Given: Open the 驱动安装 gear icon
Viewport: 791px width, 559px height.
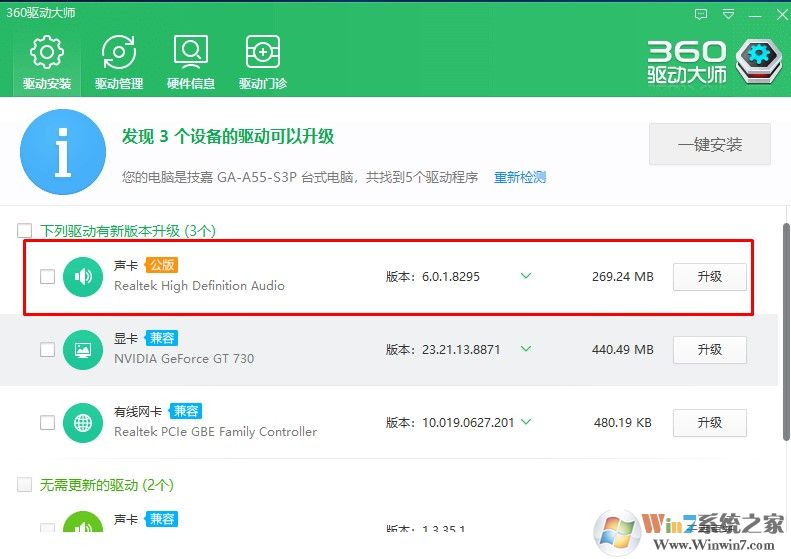Looking at the screenshot, I should click(x=46, y=54).
